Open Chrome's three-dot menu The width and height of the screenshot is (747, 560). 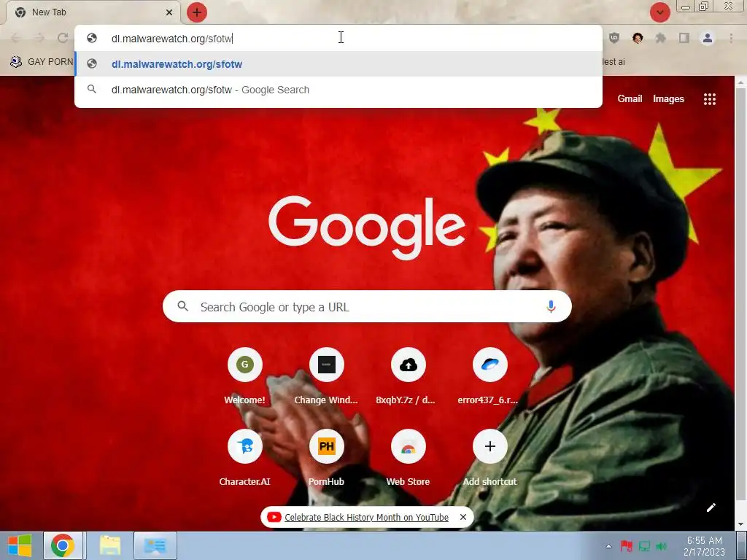[731, 38]
